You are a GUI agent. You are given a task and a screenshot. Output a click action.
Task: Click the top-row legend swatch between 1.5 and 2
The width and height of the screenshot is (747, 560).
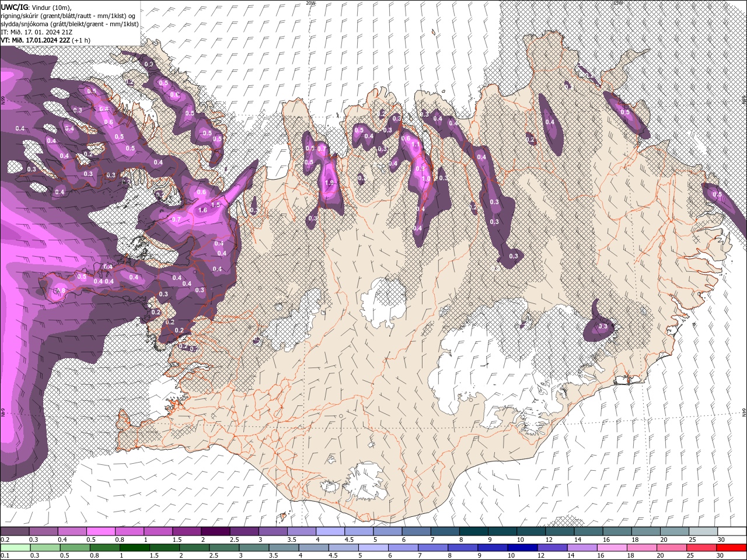point(186,531)
